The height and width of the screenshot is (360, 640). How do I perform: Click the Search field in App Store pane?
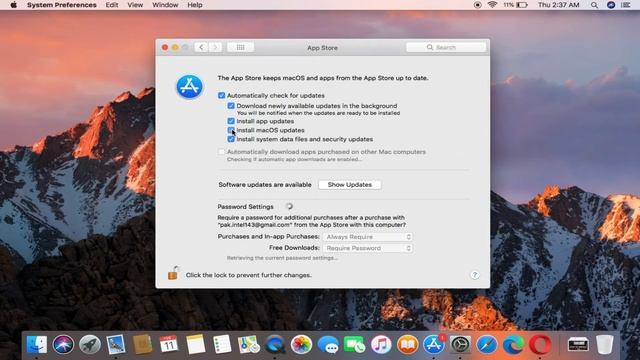click(446, 47)
